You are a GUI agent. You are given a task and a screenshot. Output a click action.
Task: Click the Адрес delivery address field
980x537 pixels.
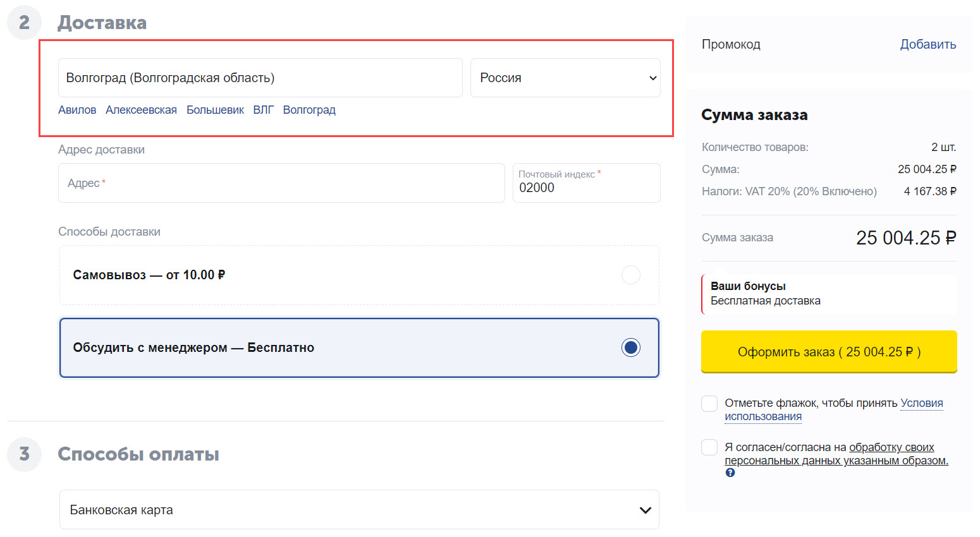281,183
